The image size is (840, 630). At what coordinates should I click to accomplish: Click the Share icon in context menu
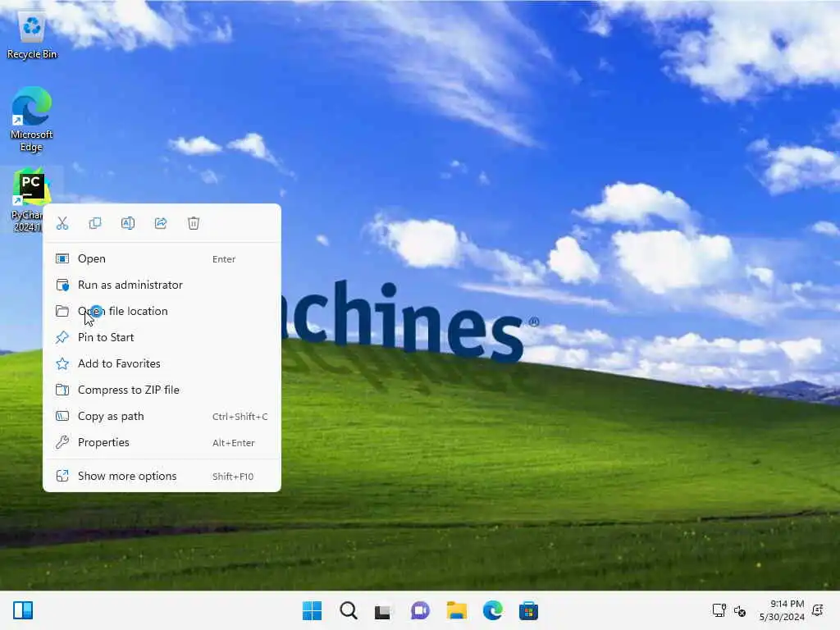[161, 223]
